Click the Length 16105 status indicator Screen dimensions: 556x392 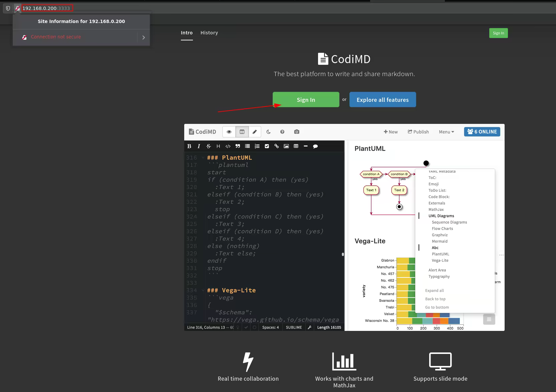click(x=329, y=328)
